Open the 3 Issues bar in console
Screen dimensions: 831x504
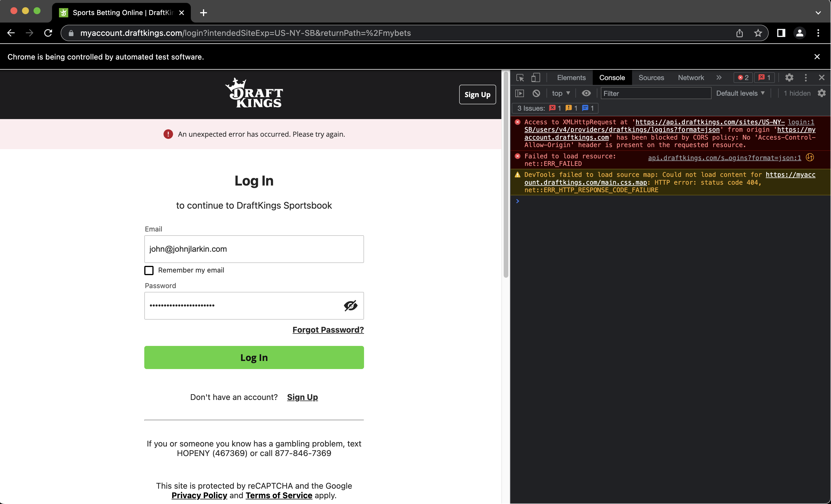coord(555,108)
